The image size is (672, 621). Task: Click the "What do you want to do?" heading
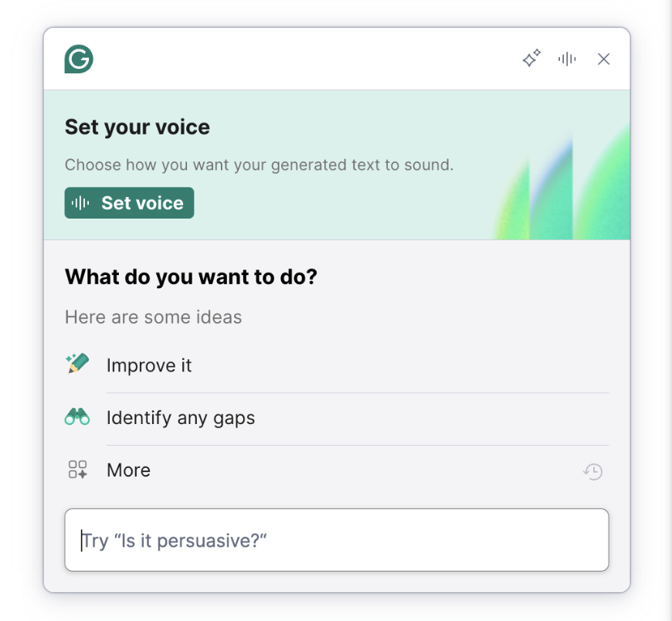pos(191,277)
